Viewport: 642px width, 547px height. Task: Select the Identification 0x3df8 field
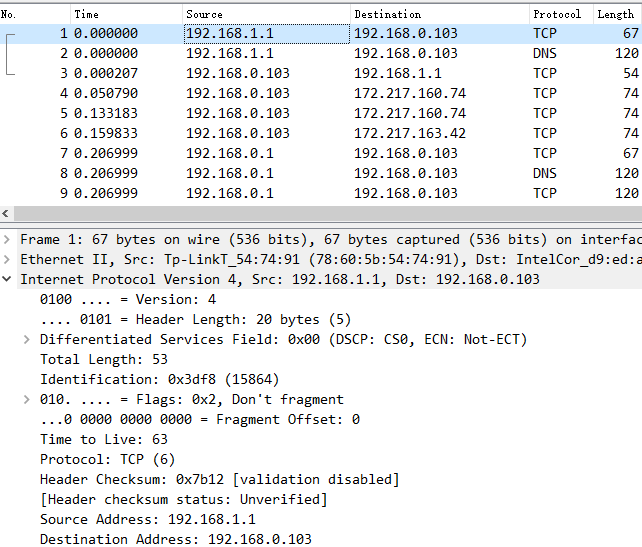point(160,380)
